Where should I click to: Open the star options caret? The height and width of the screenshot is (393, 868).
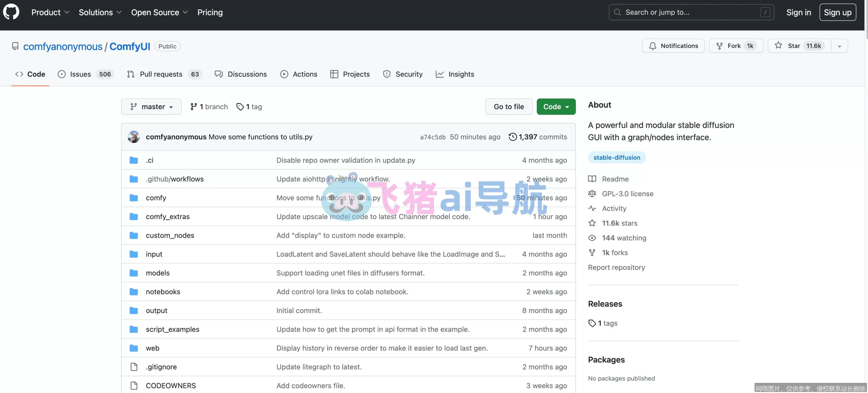tap(839, 45)
